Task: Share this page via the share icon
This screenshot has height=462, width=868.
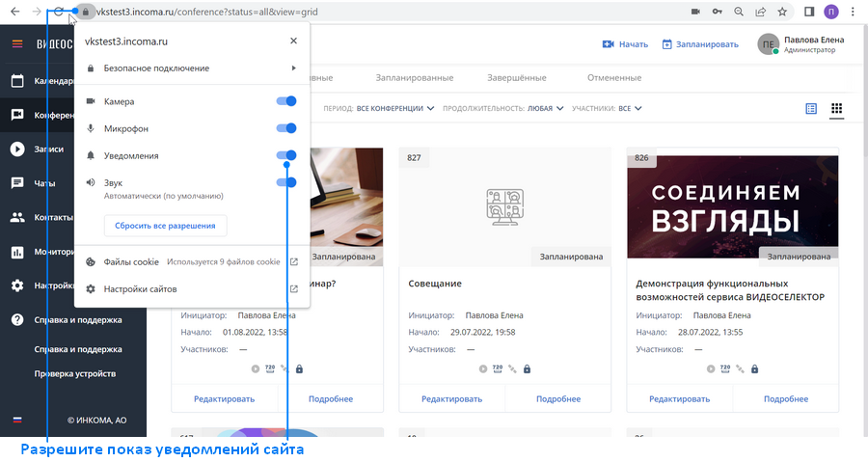Action: 761,12
